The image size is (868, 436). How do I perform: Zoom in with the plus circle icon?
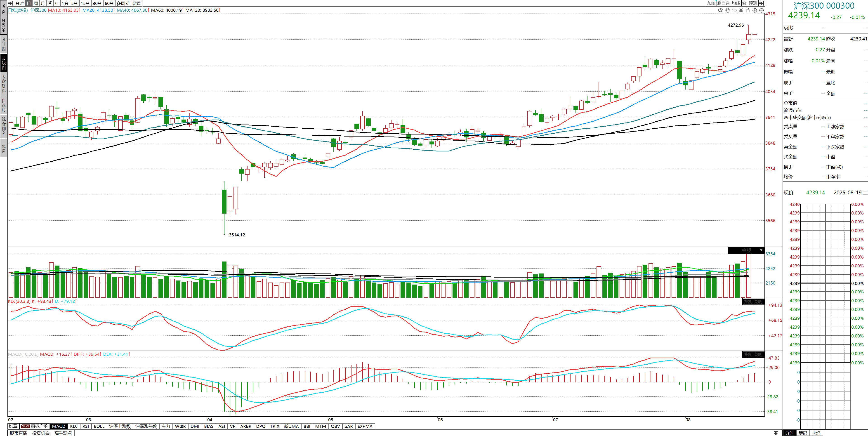[x=755, y=10]
